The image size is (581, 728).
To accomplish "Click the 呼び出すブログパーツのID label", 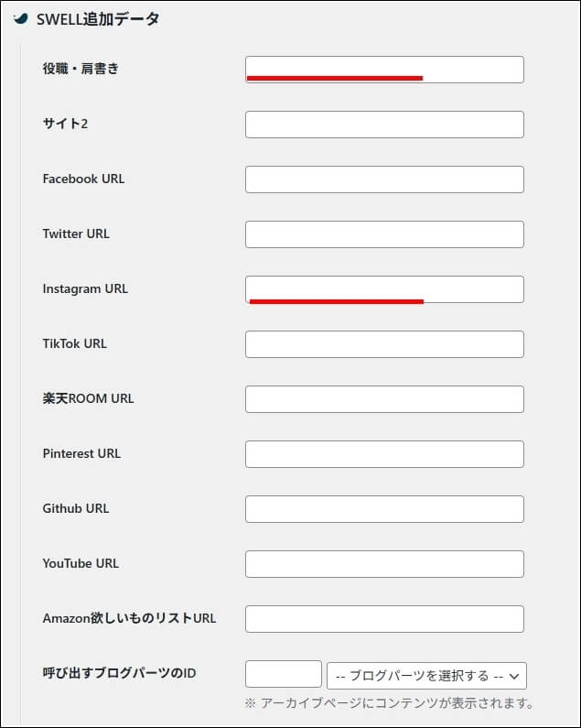I will coord(119,673).
